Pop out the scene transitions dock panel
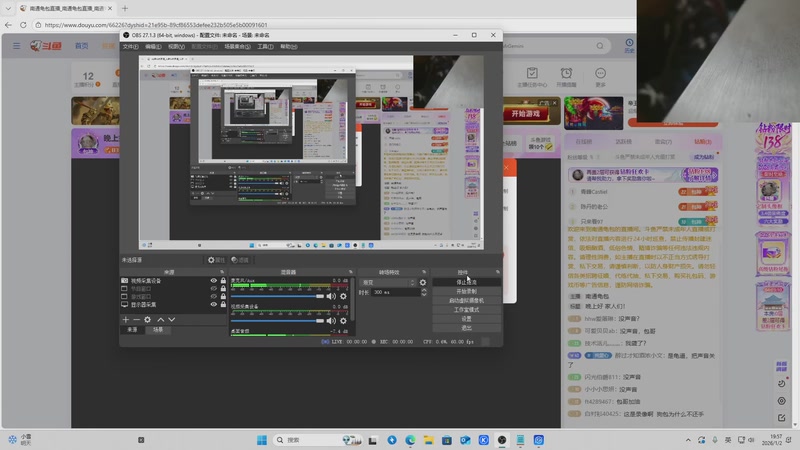The height and width of the screenshot is (450, 800). tap(424, 272)
